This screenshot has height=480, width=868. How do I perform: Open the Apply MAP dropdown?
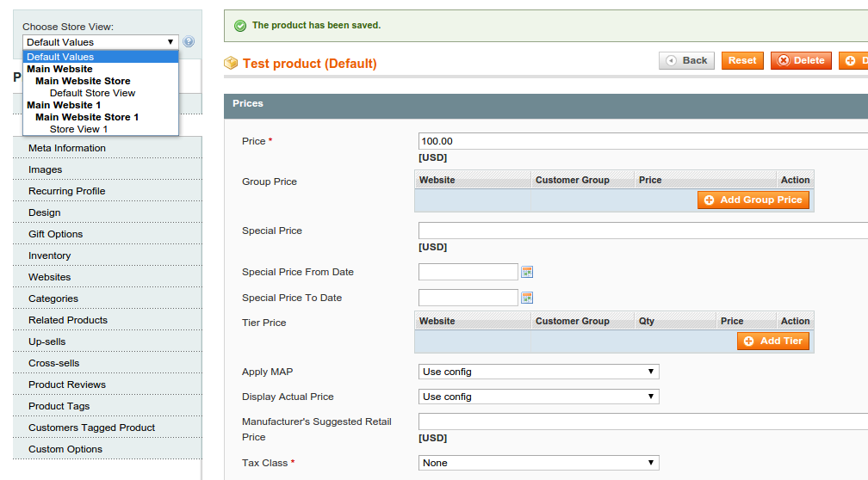(539, 372)
